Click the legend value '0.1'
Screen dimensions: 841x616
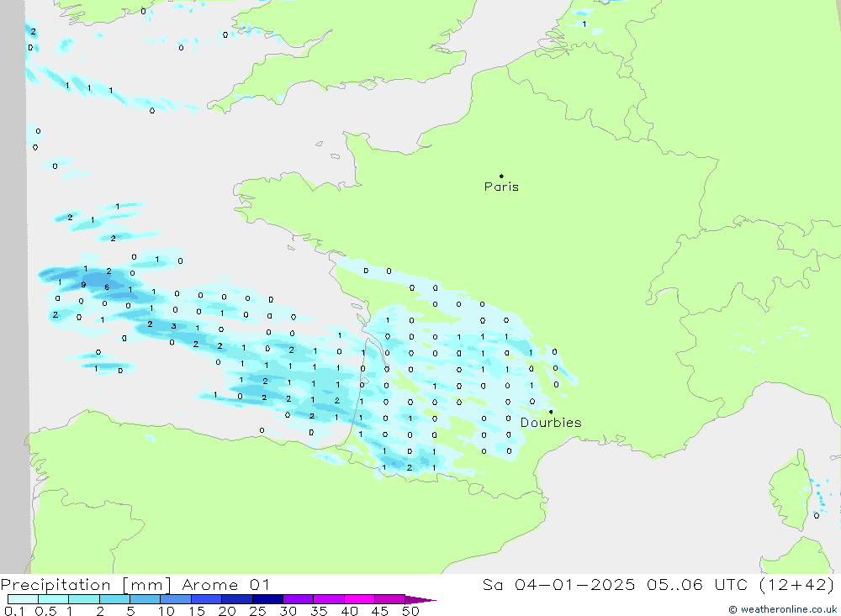point(14,611)
